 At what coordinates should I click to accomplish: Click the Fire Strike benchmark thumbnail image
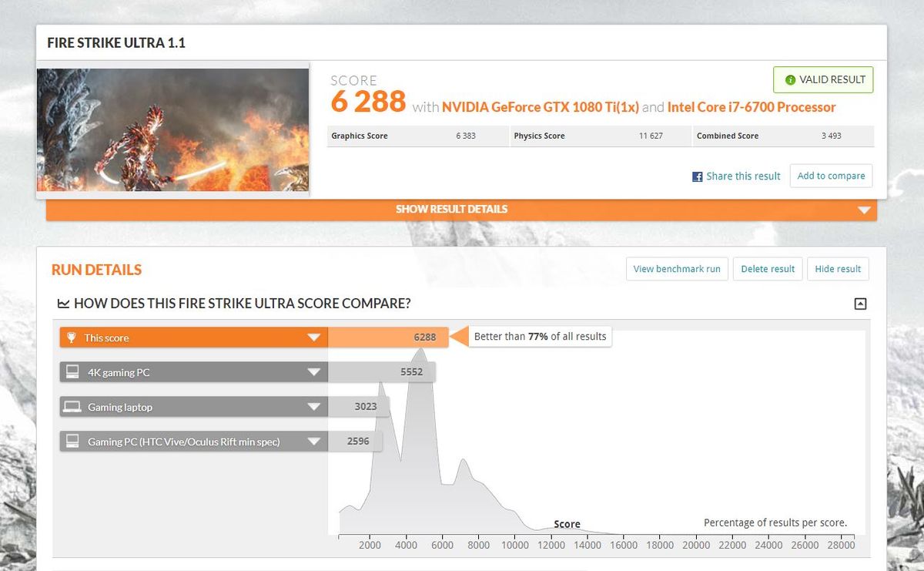pos(172,130)
